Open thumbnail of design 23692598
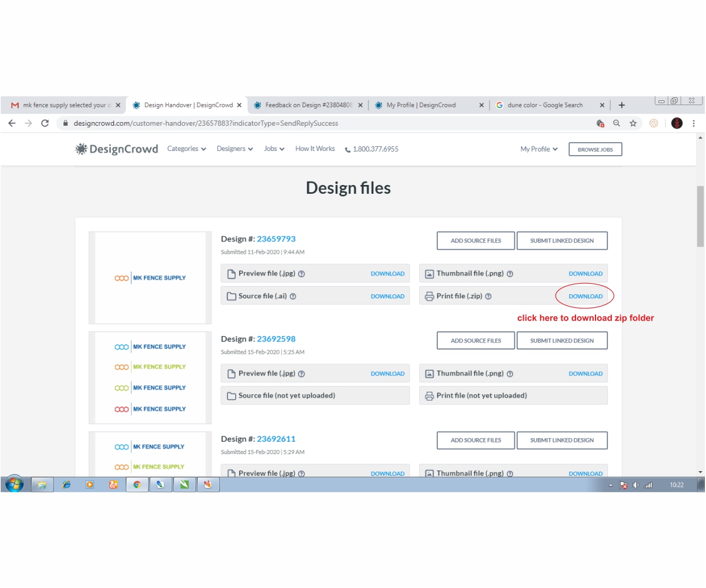 click(150, 378)
